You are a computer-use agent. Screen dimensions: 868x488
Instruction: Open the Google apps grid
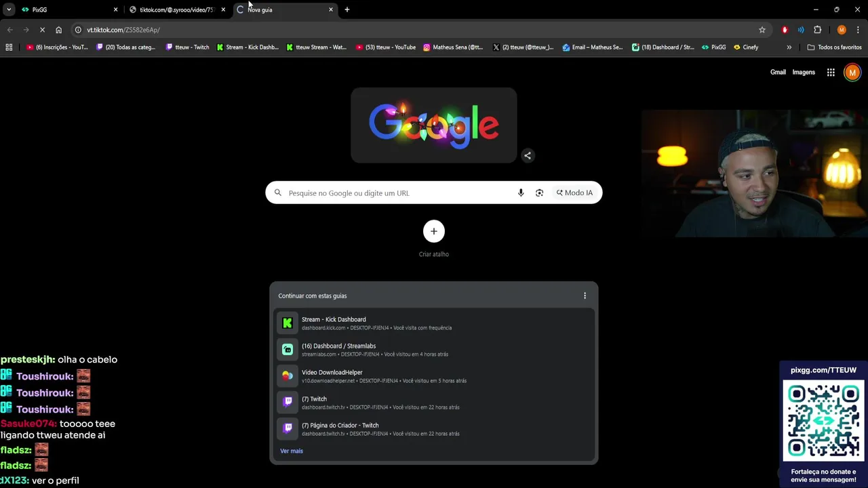[831, 73]
